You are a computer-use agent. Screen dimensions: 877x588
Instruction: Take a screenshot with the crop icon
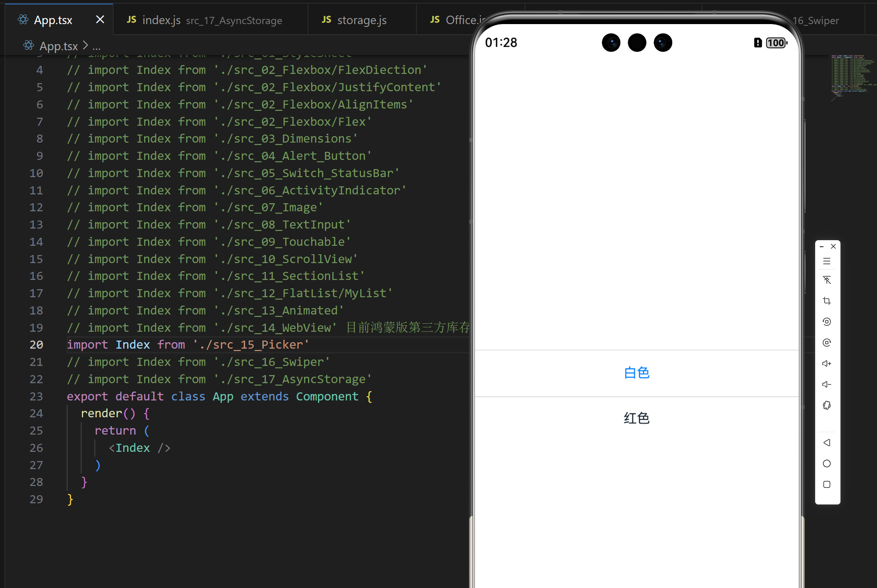pyautogui.click(x=826, y=301)
